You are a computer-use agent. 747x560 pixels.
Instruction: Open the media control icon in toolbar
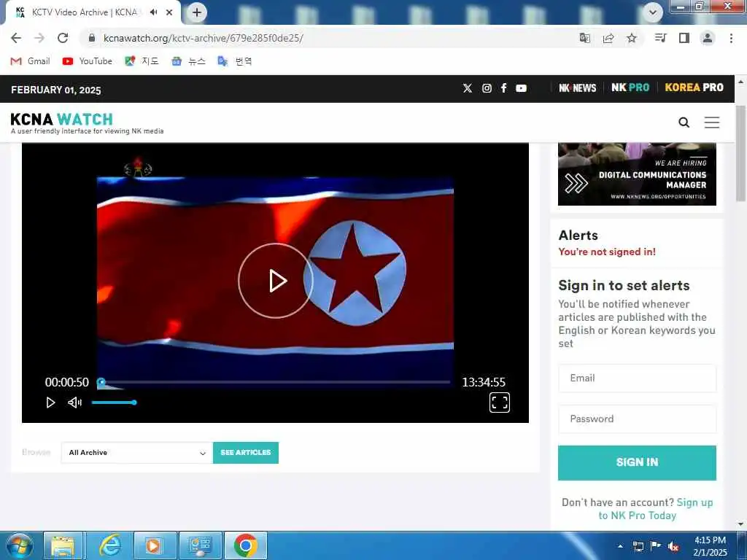coord(660,38)
